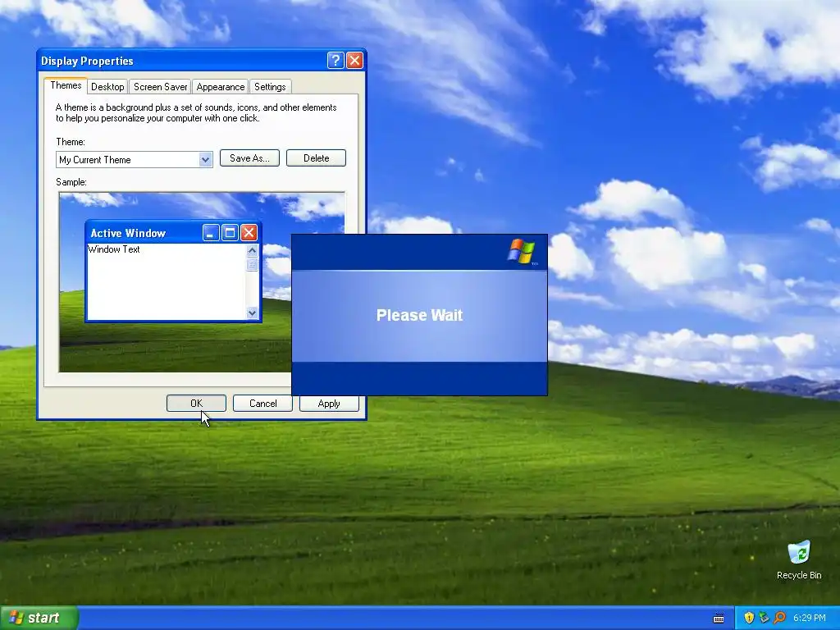Open the on-screen keyboard taskbar icon

pyautogui.click(x=719, y=619)
